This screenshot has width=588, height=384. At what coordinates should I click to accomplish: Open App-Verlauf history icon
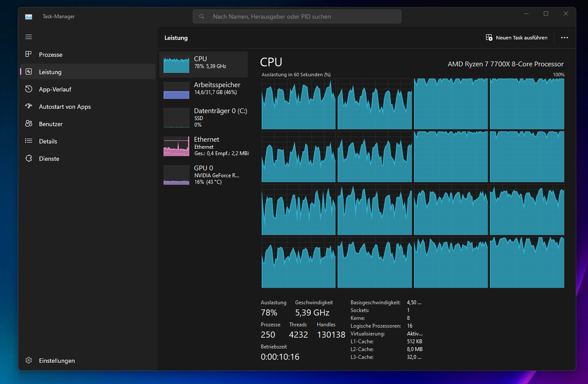[29, 89]
